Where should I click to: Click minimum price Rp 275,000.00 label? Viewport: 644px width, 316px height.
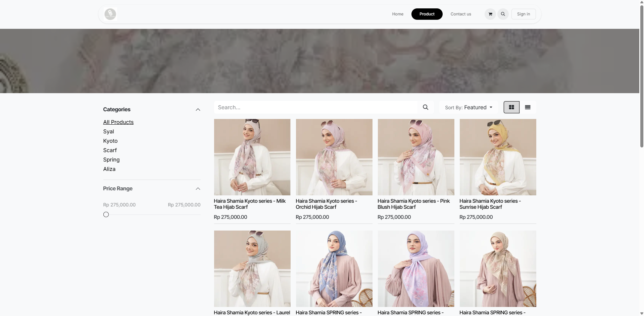(119, 205)
